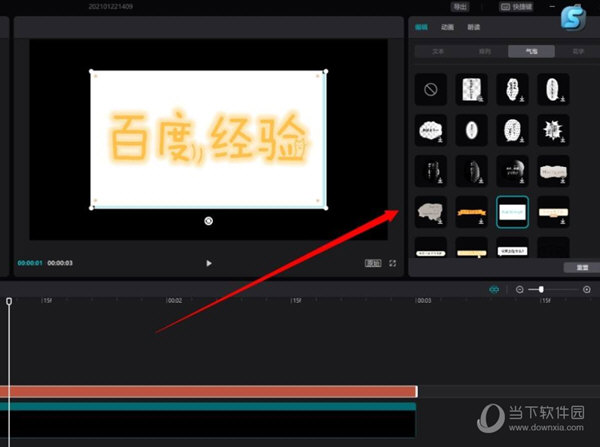Viewport: 600px width, 447px height.
Task: Select the gray torn paper blob bubble
Action: click(431, 212)
